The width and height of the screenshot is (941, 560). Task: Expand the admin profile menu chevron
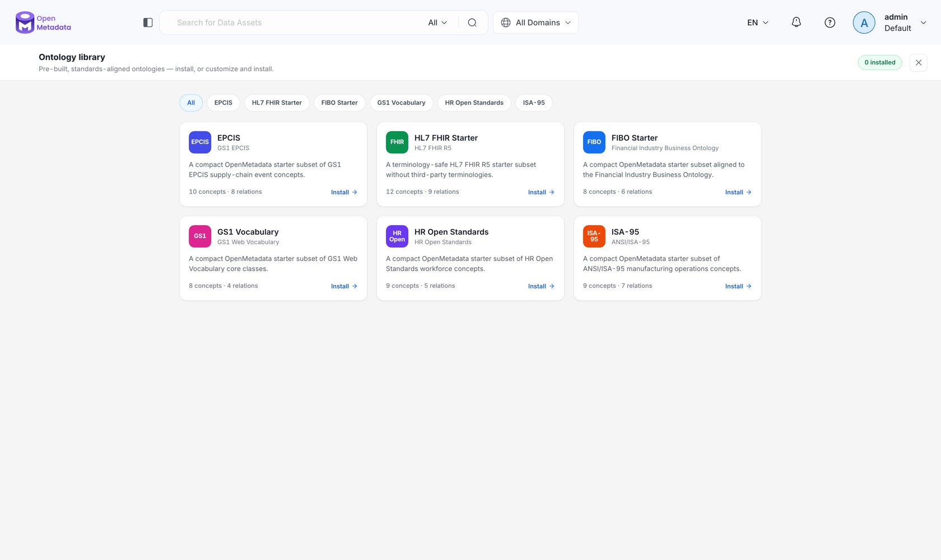pyautogui.click(x=923, y=22)
